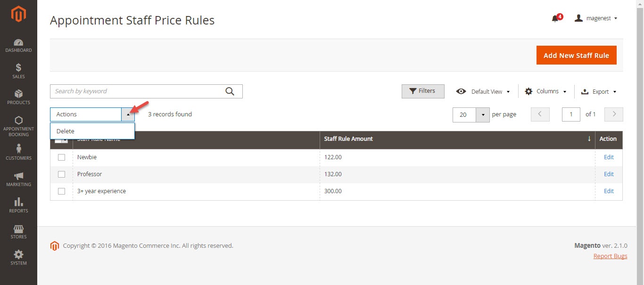Open the per page count dropdown
The image size is (644, 285).
(483, 114)
